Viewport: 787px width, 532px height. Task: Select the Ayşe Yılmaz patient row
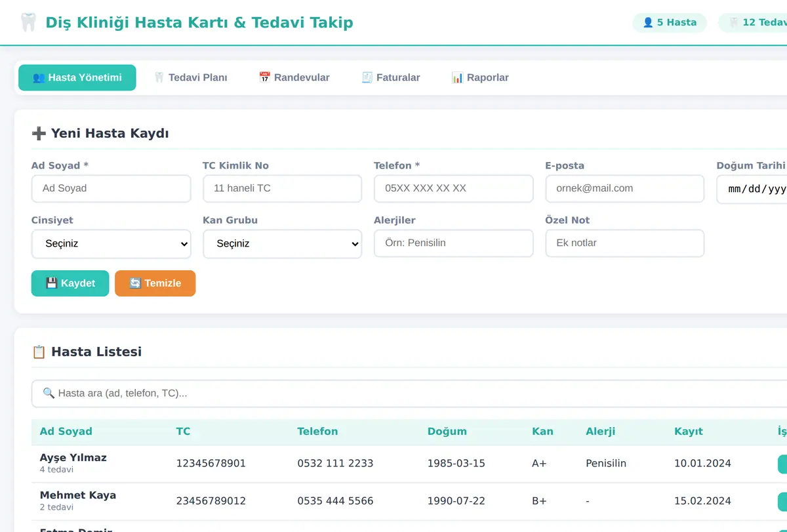point(409,464)
